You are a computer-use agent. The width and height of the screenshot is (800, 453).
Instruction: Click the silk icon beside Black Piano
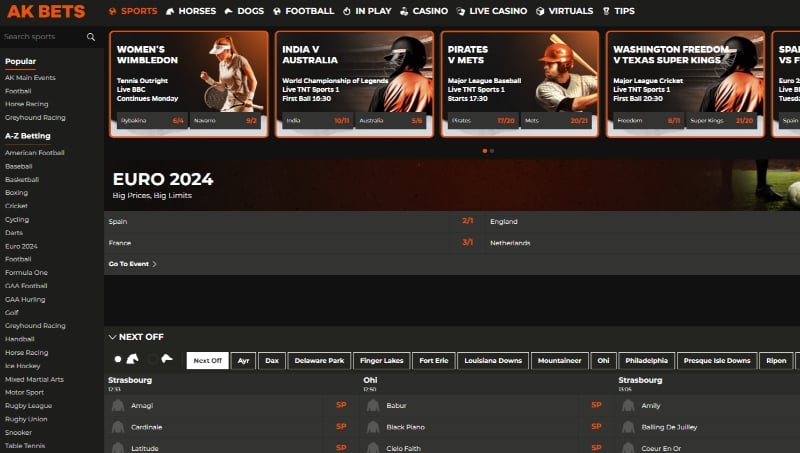[373, 427]
